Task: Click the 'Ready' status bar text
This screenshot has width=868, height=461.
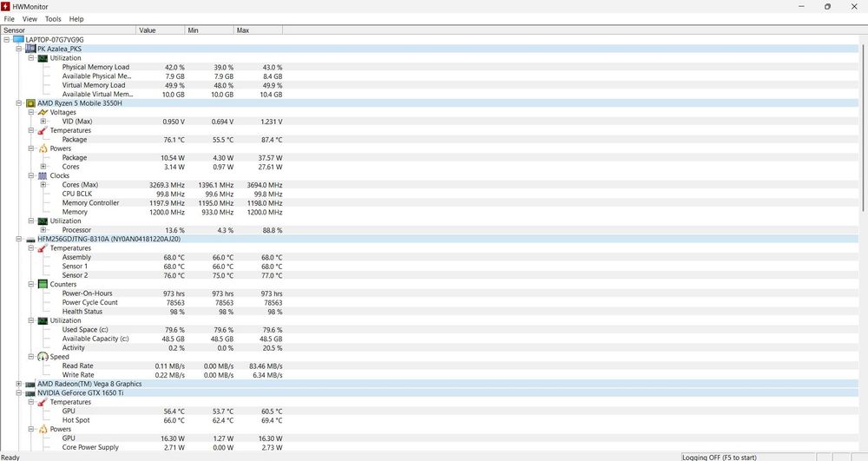Action: coord(10,458)
